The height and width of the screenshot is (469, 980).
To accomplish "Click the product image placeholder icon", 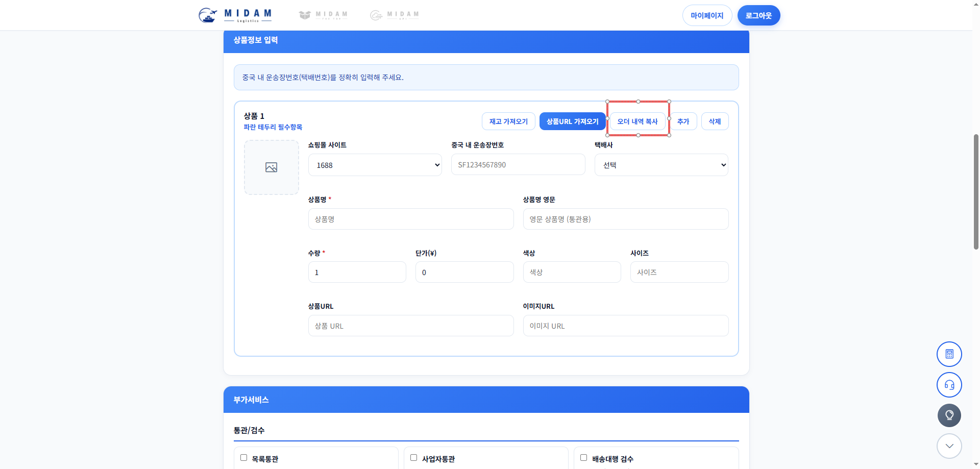I will 272,167.
